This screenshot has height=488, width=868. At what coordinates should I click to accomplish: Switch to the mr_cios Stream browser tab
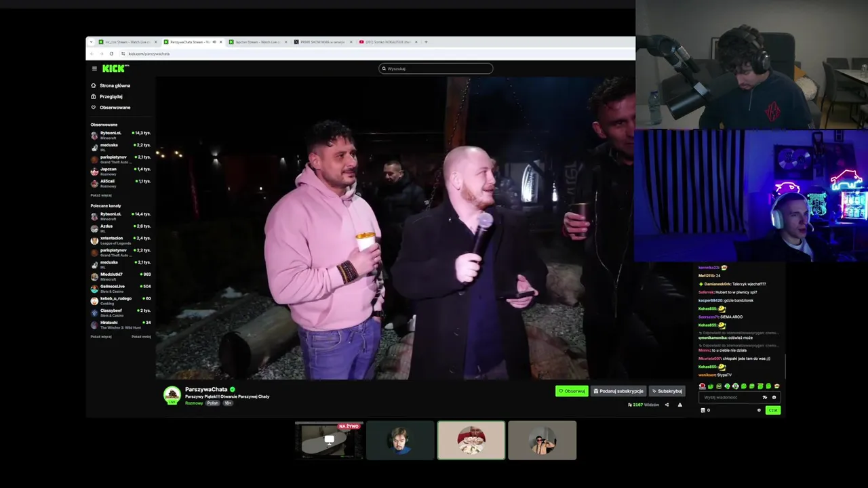click(127, 42)
